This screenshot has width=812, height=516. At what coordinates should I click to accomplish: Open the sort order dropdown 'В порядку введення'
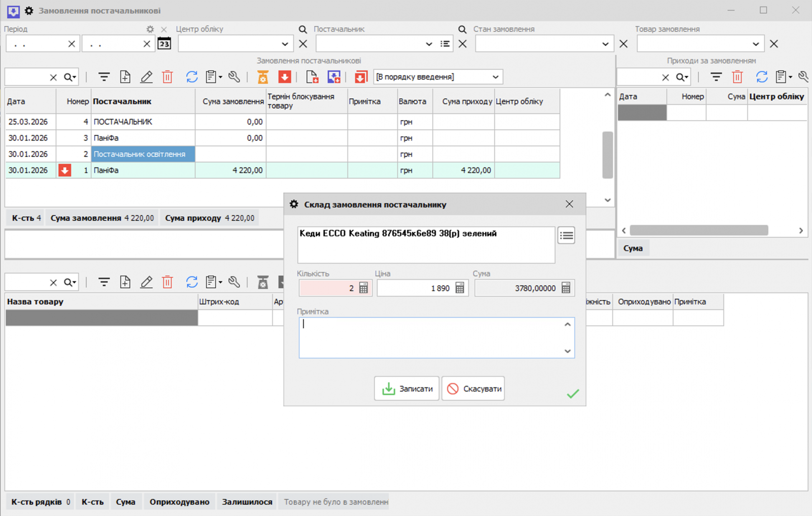495,77
